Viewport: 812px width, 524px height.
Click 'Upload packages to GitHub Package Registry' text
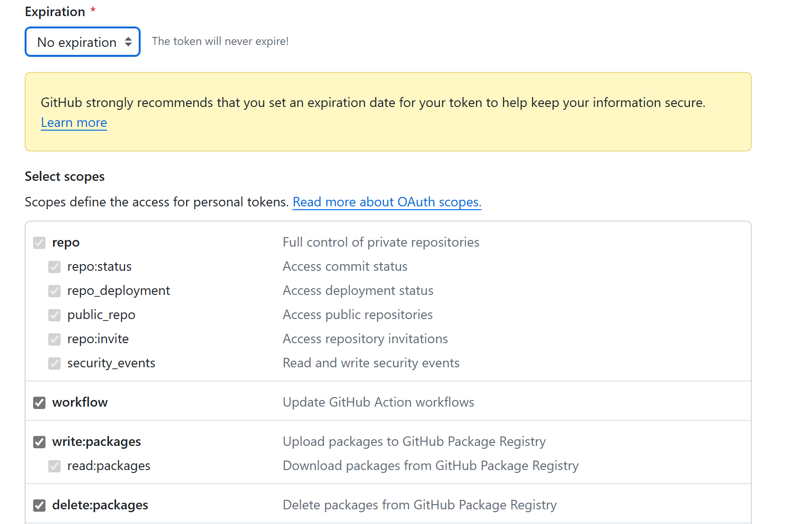point(414,441)
